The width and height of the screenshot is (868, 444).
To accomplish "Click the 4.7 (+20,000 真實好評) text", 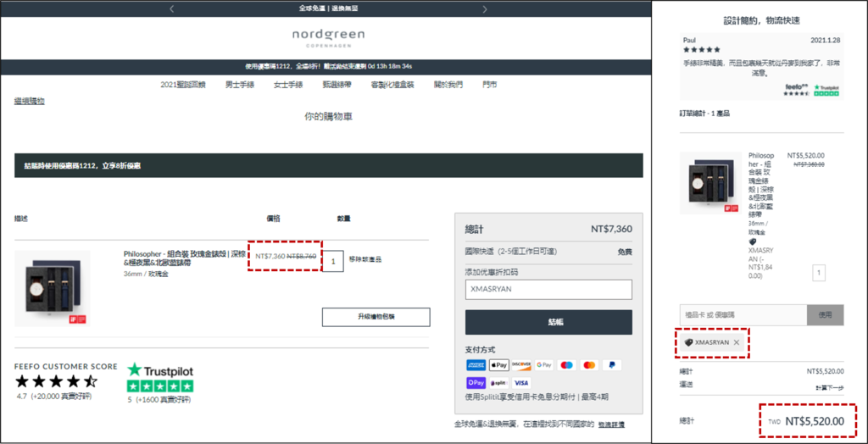I will [x=53, y=397].
